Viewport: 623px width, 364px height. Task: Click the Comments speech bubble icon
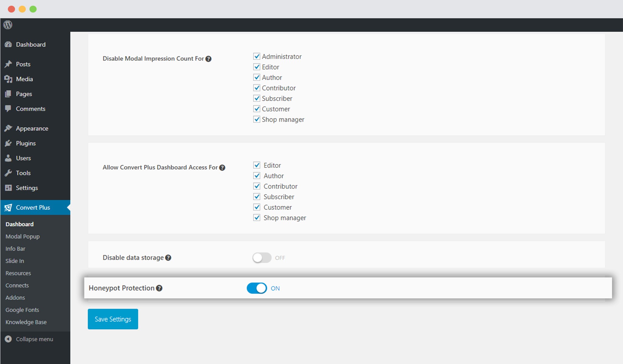[x=8, y=108]
